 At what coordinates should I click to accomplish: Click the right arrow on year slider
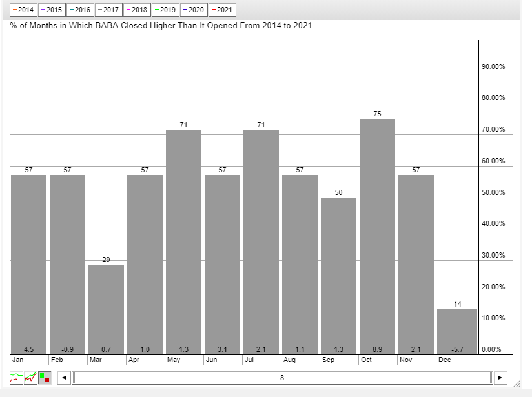point(500,378)
